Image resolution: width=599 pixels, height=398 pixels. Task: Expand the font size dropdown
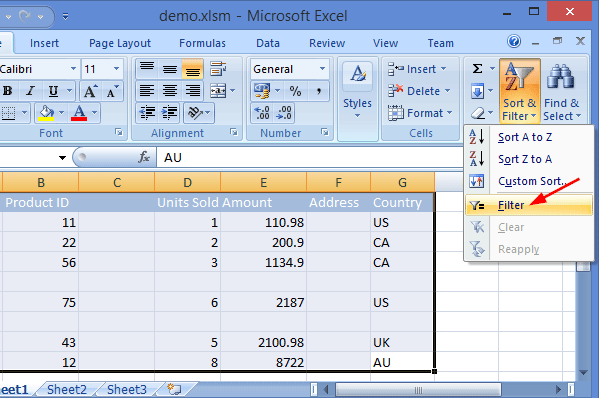tap(117, 69)
